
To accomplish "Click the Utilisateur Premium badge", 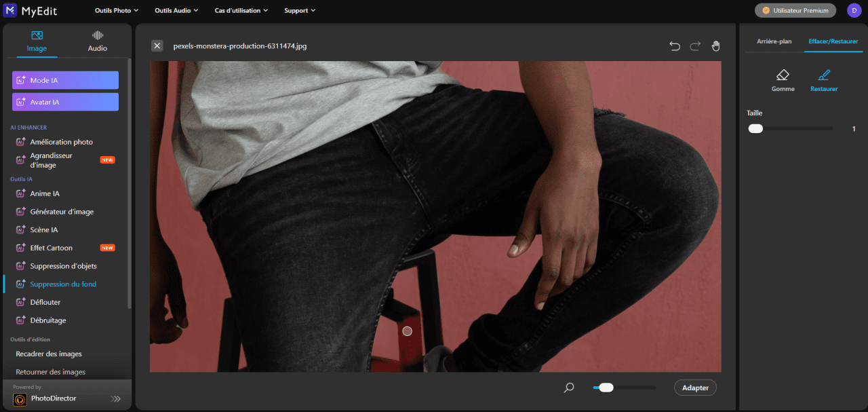I will 795,10.
